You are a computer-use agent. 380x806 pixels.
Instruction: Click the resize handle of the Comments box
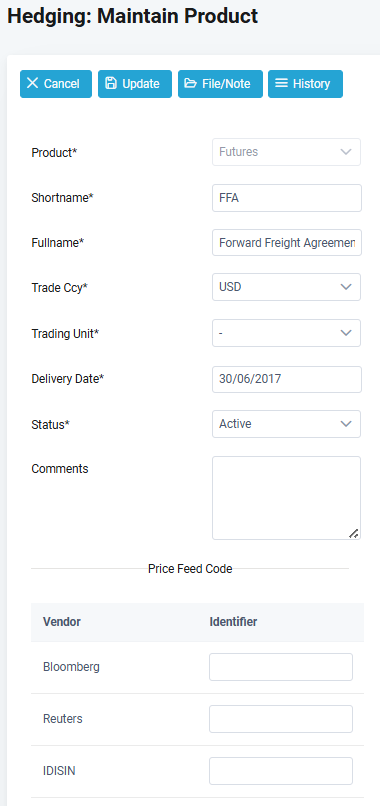tap(354, 533)
